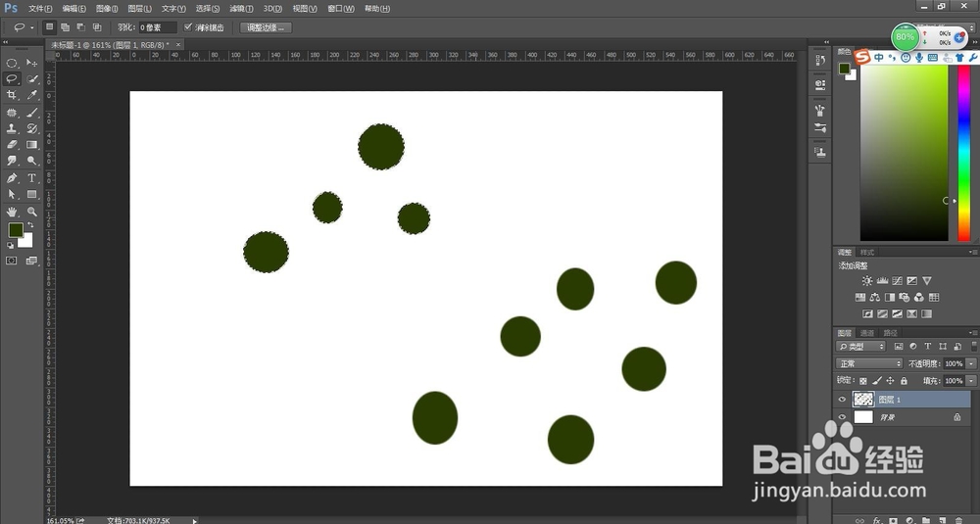Open the 选择(S) menu
The width and height of the screenshot is (980, 524).
click(208, 9)
